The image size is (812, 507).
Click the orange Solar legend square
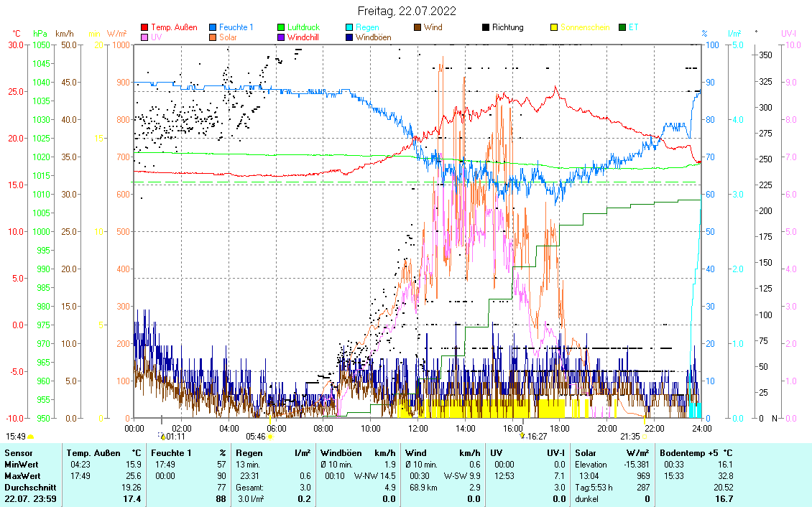coord(213,37)
